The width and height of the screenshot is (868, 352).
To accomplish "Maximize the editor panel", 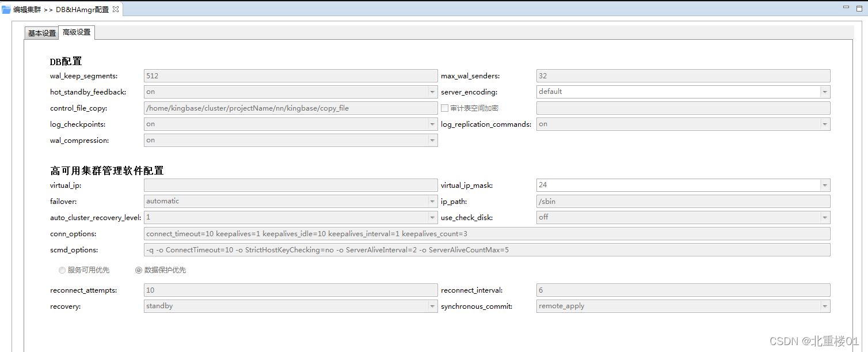I will point(859,8).
